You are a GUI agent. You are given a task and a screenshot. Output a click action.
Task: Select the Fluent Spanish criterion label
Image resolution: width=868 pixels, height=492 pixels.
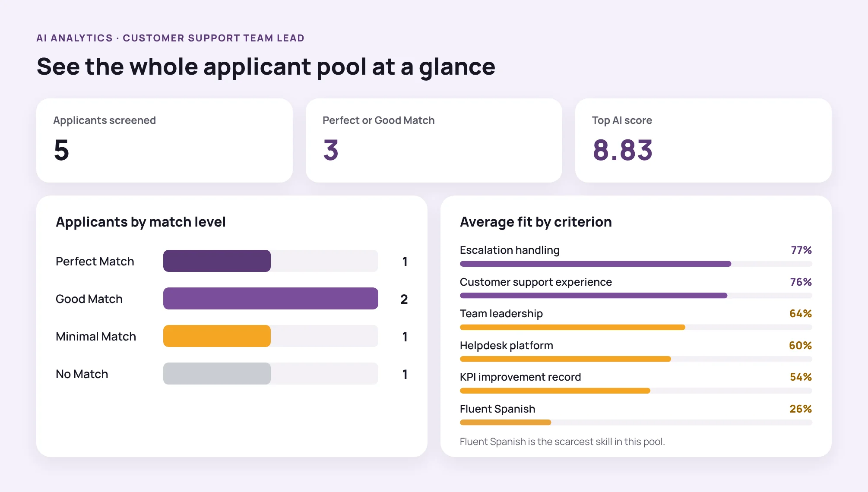click(497, 409)
